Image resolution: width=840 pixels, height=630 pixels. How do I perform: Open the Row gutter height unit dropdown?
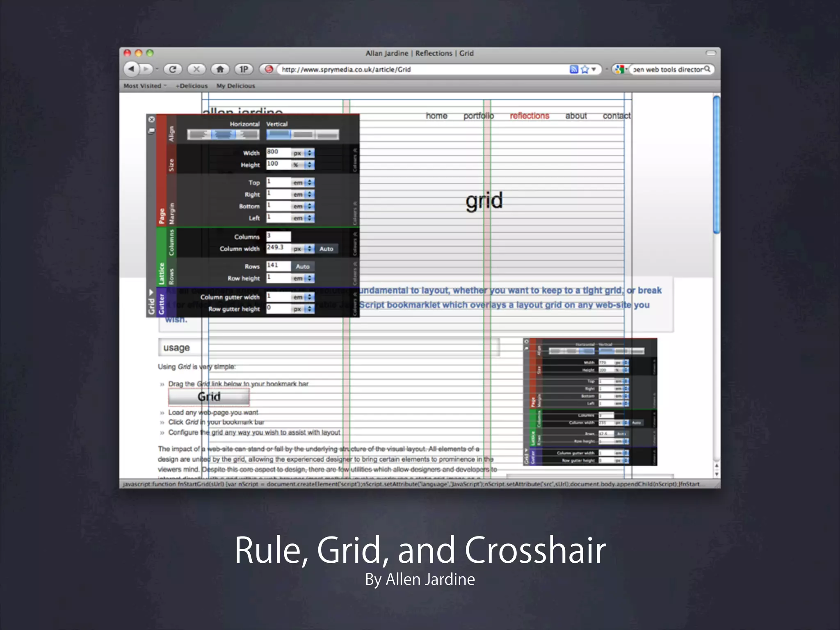click(303, 309)
